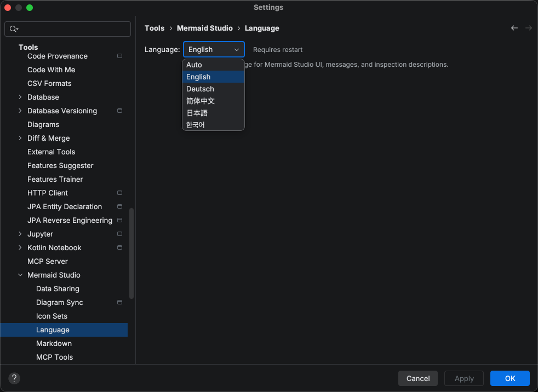Click the back navigation arrow
Image resolution: width=538 pixels, height=392 pixels.
[514, 28]
